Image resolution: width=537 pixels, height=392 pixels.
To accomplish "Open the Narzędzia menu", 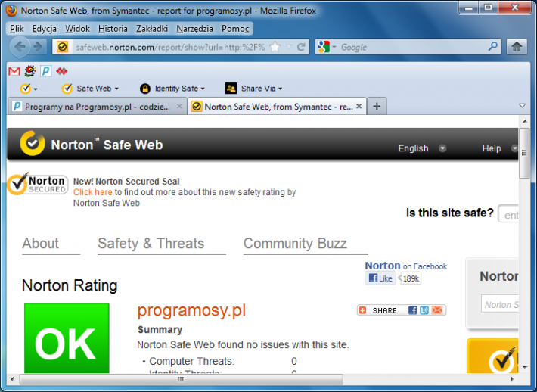I will click(194, 29).
